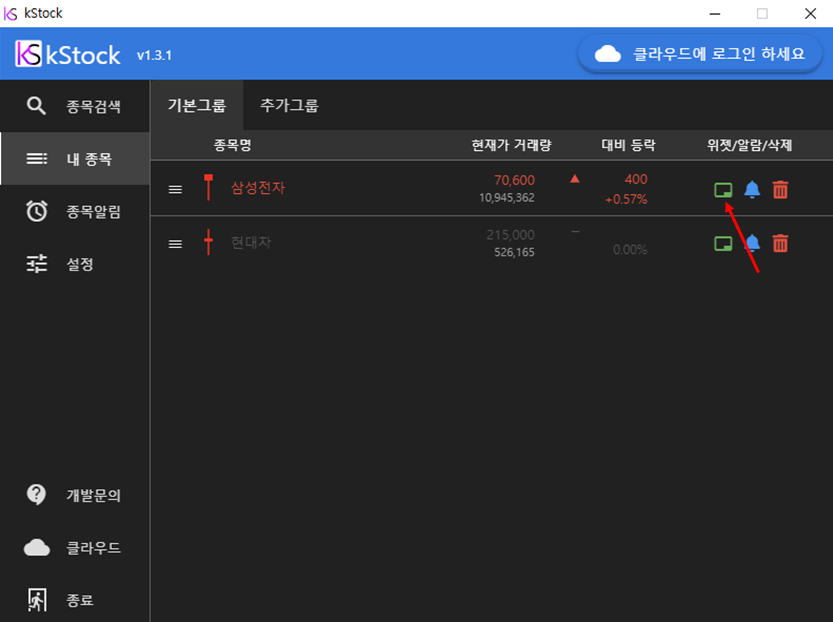The height and width of the screenshot is (622, 833).
Task: Click the kStock logo in header
Action: 68,54
